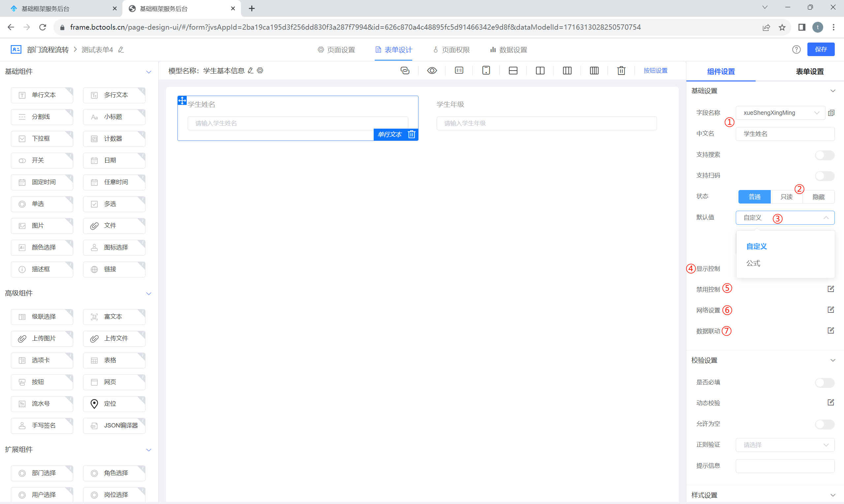Image resolution: width=844 pixels, height=504 pixels.
Task: Bookmark this page star icon
Action: click(x=782, y=27)
